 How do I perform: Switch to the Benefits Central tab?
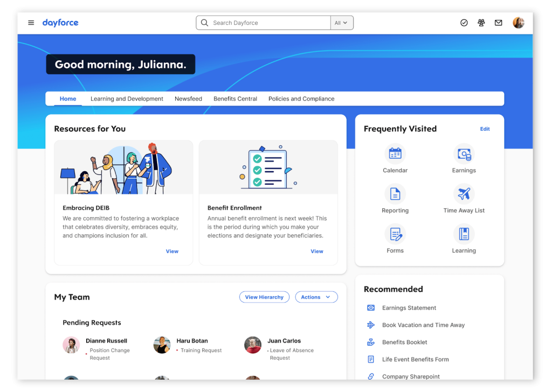coord(235,99)
